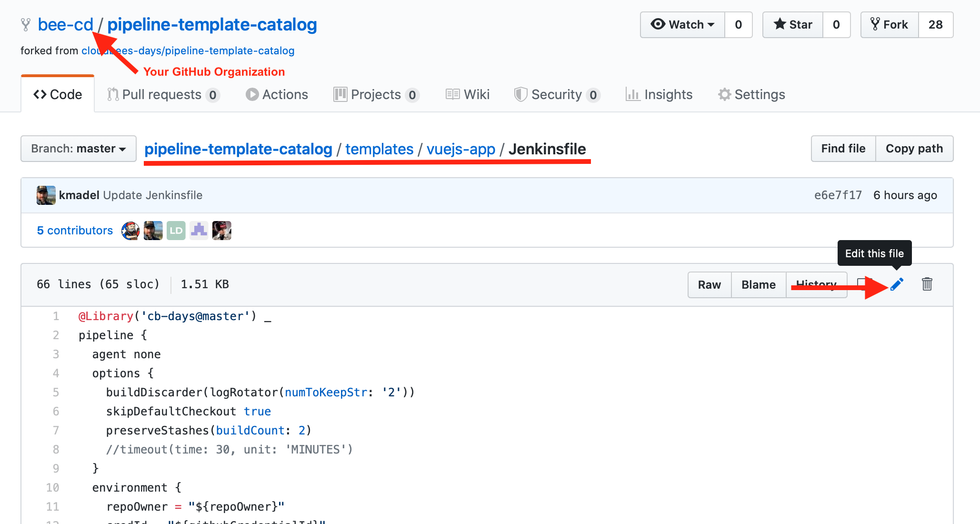The height and width of the screenshot is (524, 980).
Task: Open the Actions tab
Action: pos(277,94)
